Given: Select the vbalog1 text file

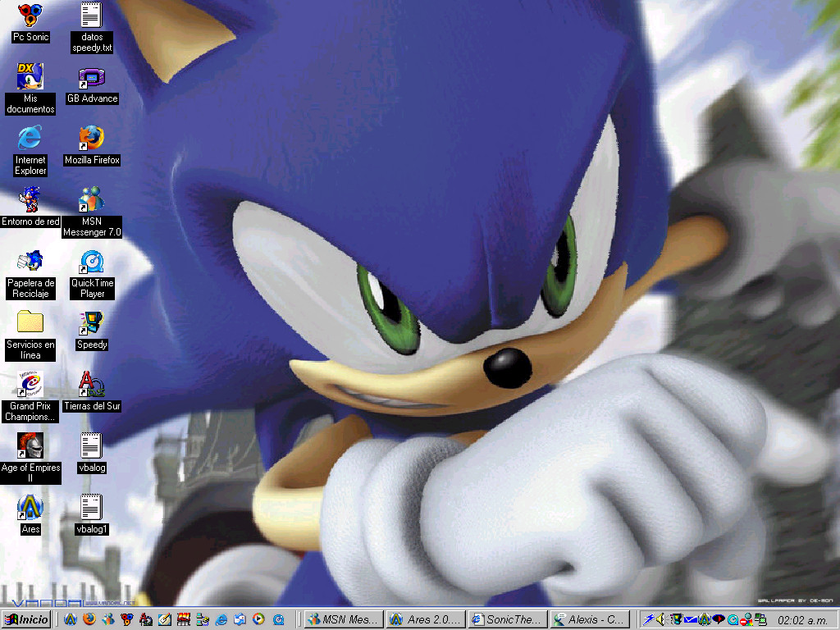Looking at the screenshot, I should tap(92, 514).
